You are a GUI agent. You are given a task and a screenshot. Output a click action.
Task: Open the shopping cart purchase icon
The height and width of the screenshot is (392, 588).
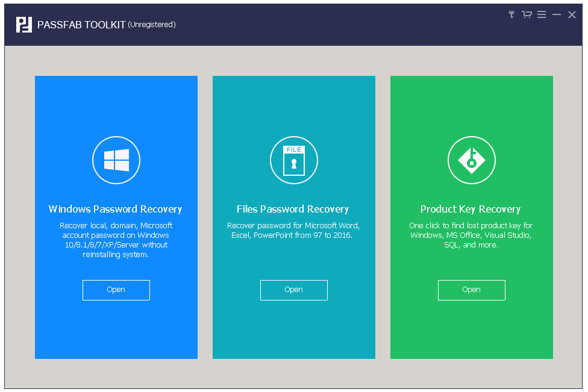pos(527,14)
